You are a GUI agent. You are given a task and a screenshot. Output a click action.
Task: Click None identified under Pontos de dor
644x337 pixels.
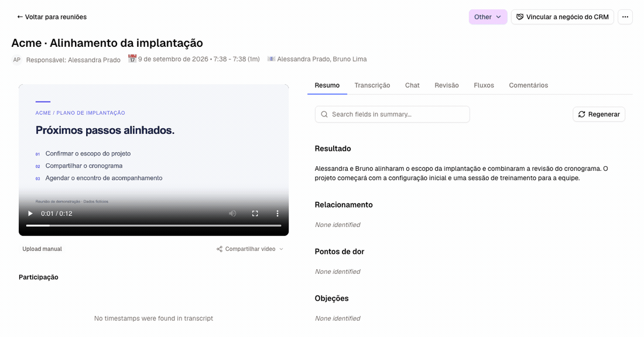click(337, 271)
